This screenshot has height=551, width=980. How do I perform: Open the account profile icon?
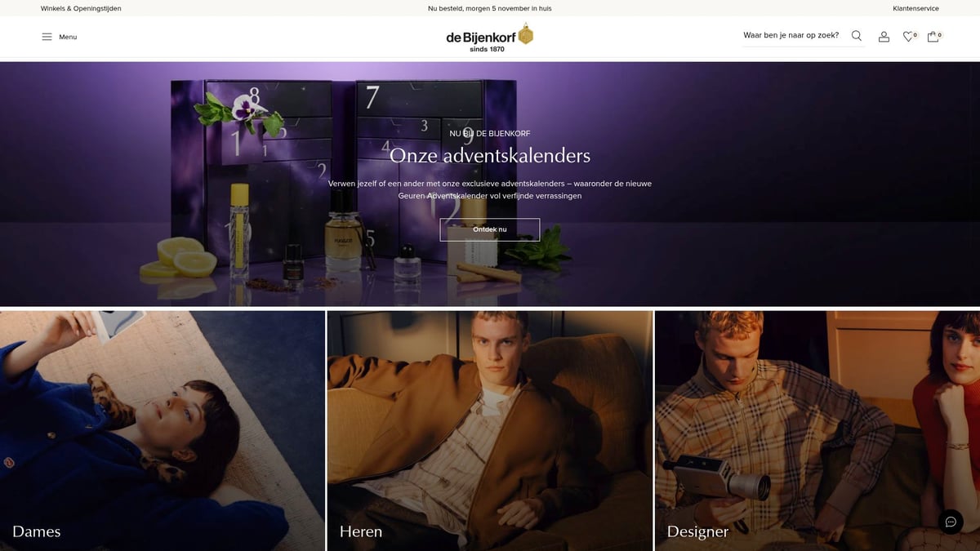[884, 37]
